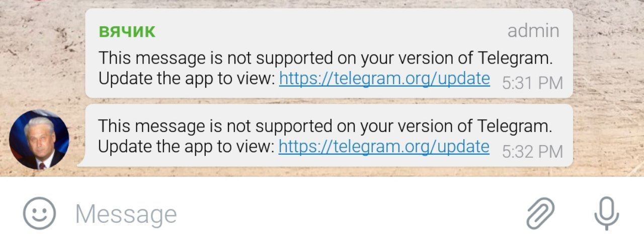Tap "Update the app to view:" in second message
Image resolution: width=644 pixels, height=248 pixels.
point(186,147)
